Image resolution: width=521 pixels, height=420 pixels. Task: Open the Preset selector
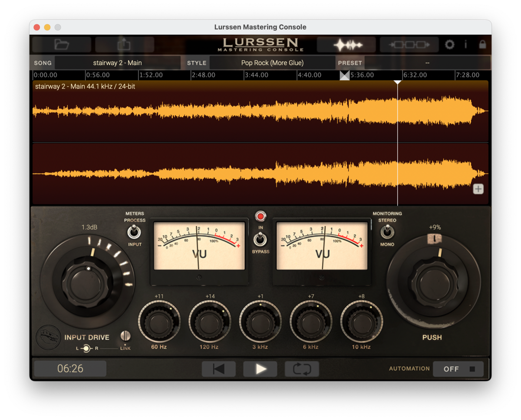(427, 63)
